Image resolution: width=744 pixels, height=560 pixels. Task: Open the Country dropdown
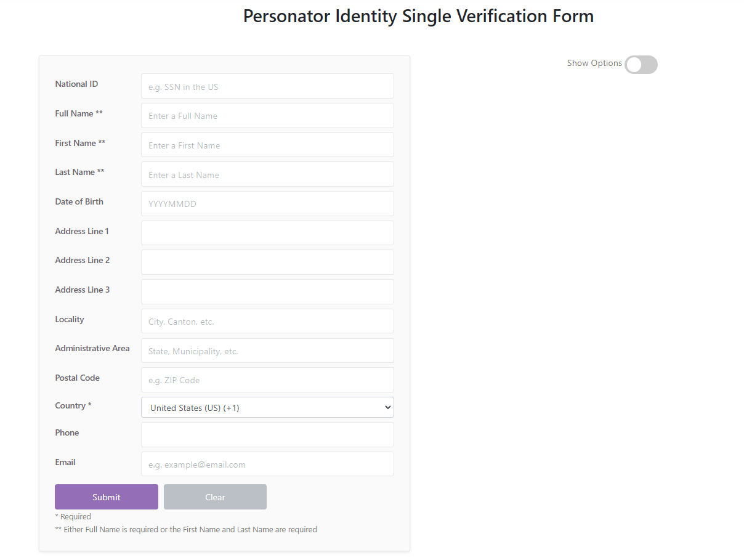[x=267, y=407]
